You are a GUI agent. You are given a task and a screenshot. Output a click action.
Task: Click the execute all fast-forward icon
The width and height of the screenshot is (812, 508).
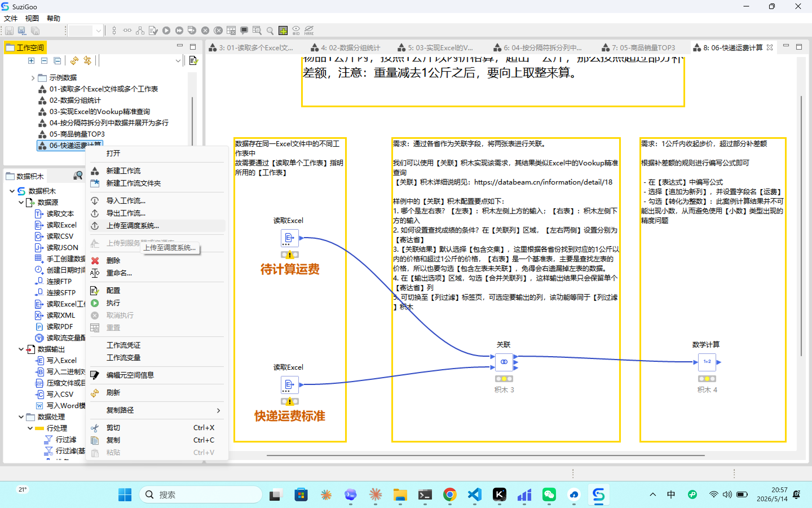pos(179,30)
